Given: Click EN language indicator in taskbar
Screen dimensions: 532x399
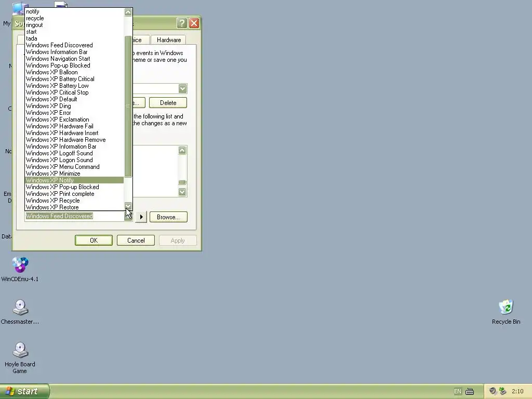Looking at the screenshot, I should click(x=457, y=392).
